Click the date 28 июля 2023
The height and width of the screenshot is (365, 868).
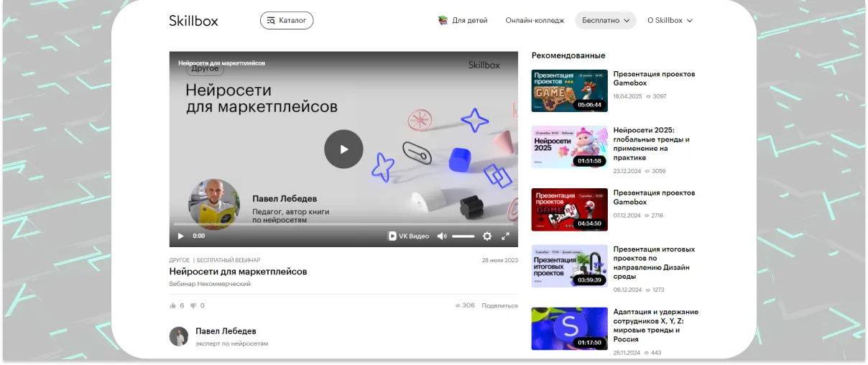click(499, 260)
